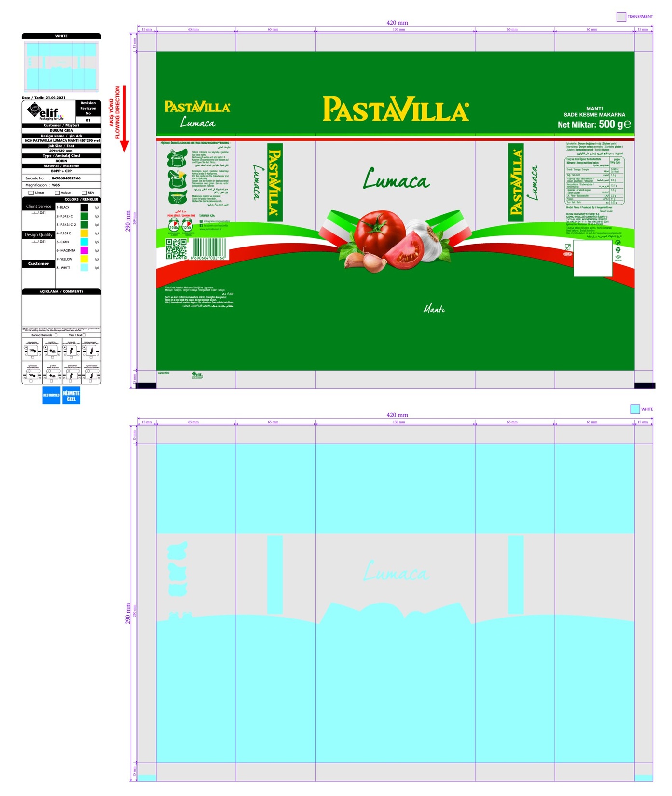This screenshot has width=672, height=796.
Task: Open the instagram.com/pastavillatr link
Action: [217, 221]
